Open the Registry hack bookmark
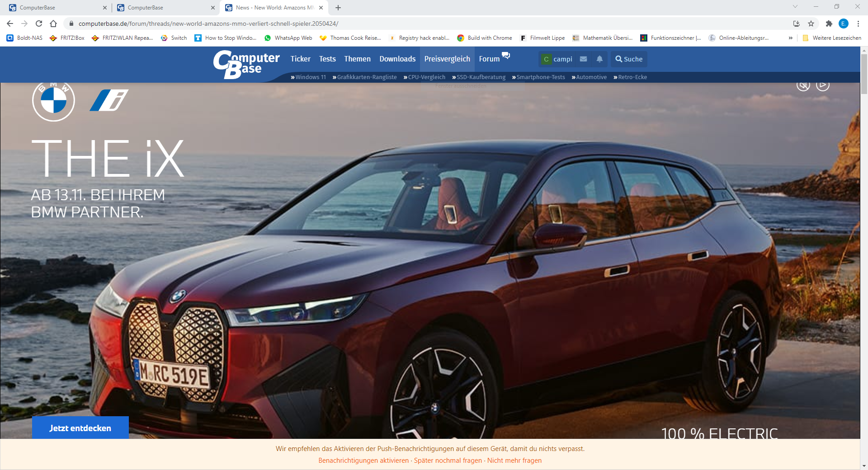Screen dimensions: 868x470 419,38
